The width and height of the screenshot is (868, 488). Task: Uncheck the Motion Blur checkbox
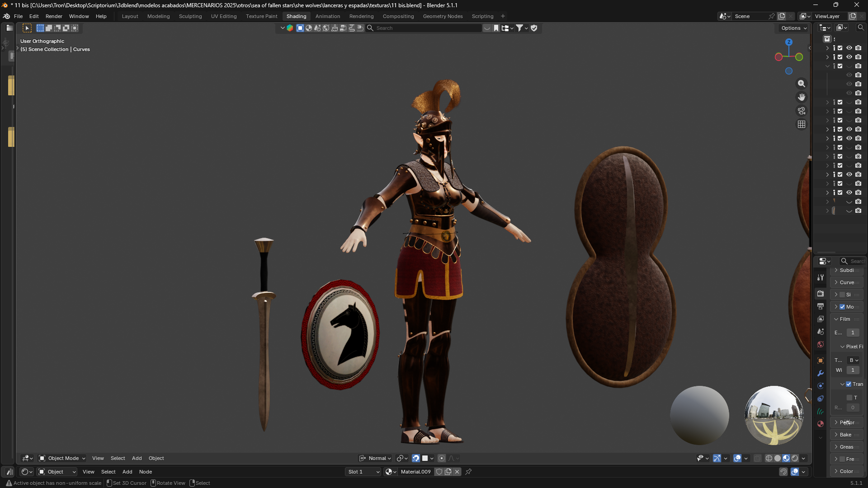click(842, 307)
